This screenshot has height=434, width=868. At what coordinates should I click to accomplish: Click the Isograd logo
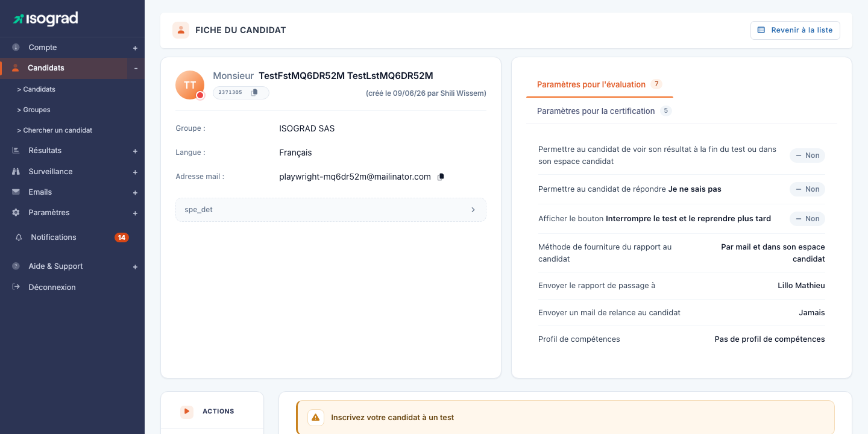(45, 19)
